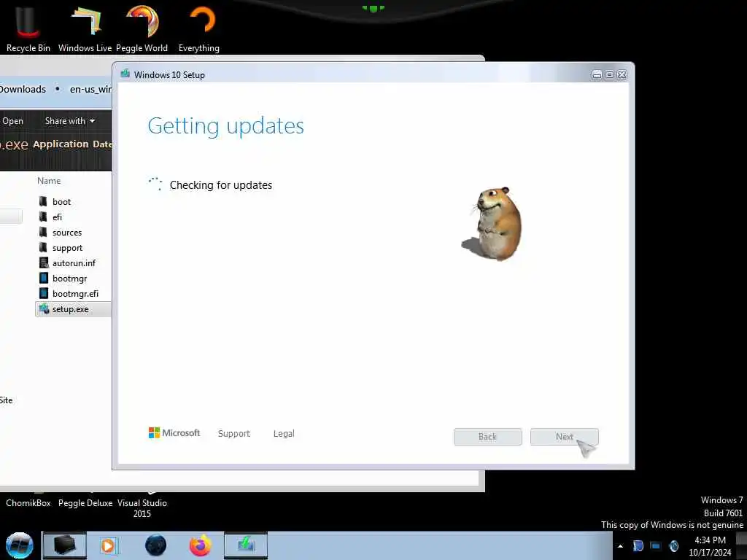Select the 'sources' folder name text

[67, 233]
